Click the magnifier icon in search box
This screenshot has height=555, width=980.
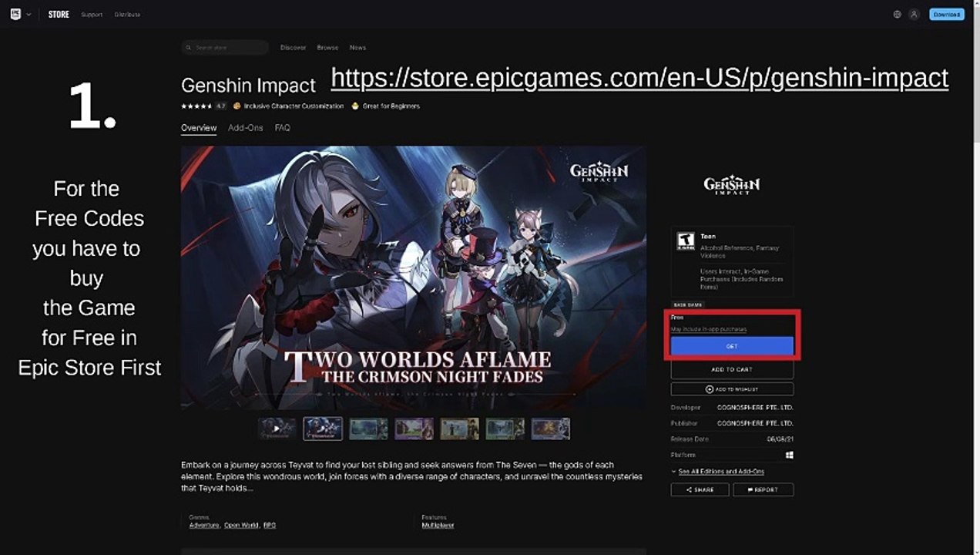click(x=188, y=48)
